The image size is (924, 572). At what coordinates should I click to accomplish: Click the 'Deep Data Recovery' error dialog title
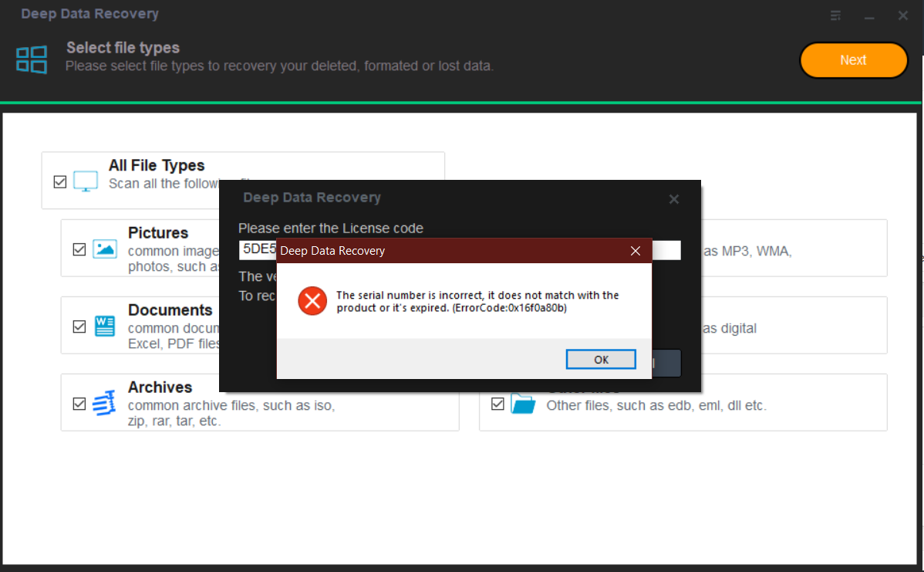click(332, 251)
